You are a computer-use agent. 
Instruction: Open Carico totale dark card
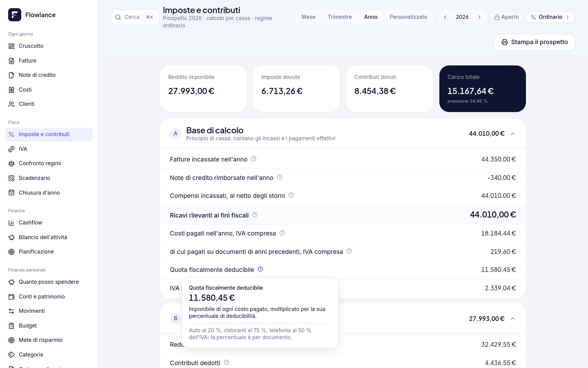pyautogui.click(x=483, y=89)
